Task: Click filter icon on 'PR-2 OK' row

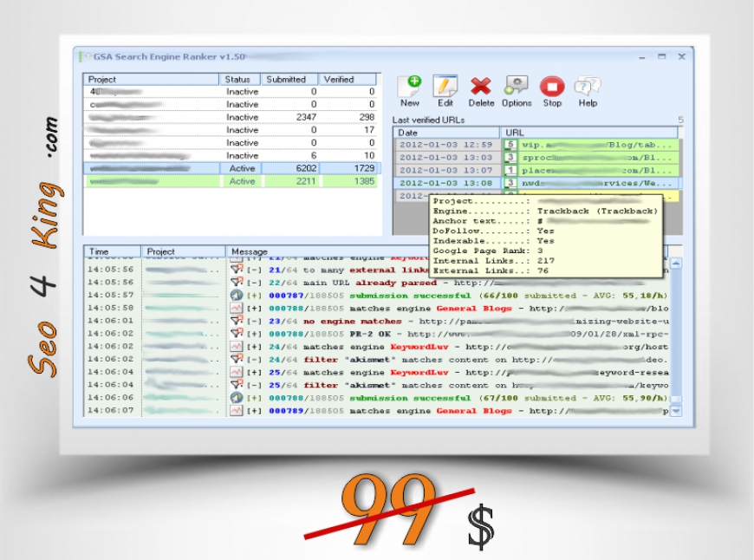Action: (x=236, y=334)
